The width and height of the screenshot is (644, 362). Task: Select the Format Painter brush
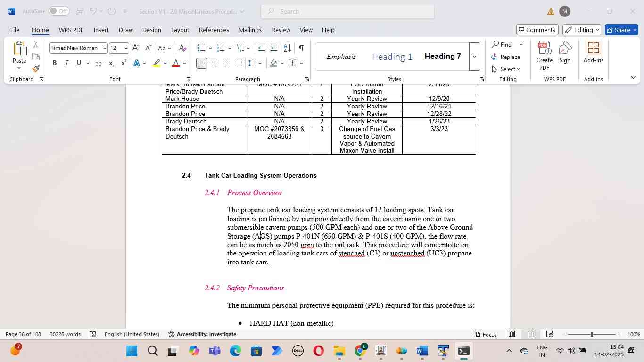click(x=36, y=69)
